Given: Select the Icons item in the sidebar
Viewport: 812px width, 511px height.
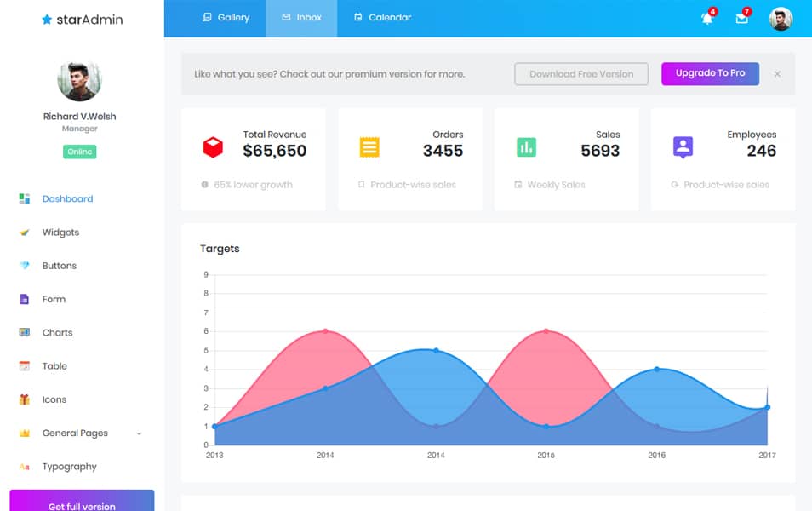Looking at the screenshot, I should (x=53, y=399).
